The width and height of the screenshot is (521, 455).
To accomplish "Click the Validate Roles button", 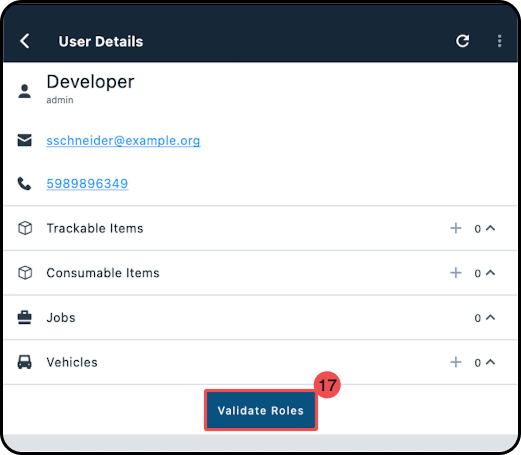I will point(261,410).
